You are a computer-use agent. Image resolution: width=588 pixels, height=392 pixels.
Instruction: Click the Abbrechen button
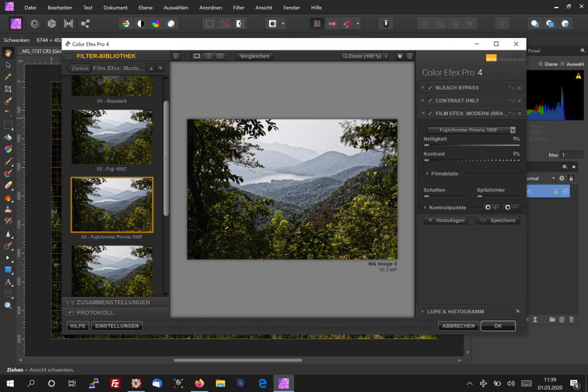pyautogui.click(x=458, y=326)
